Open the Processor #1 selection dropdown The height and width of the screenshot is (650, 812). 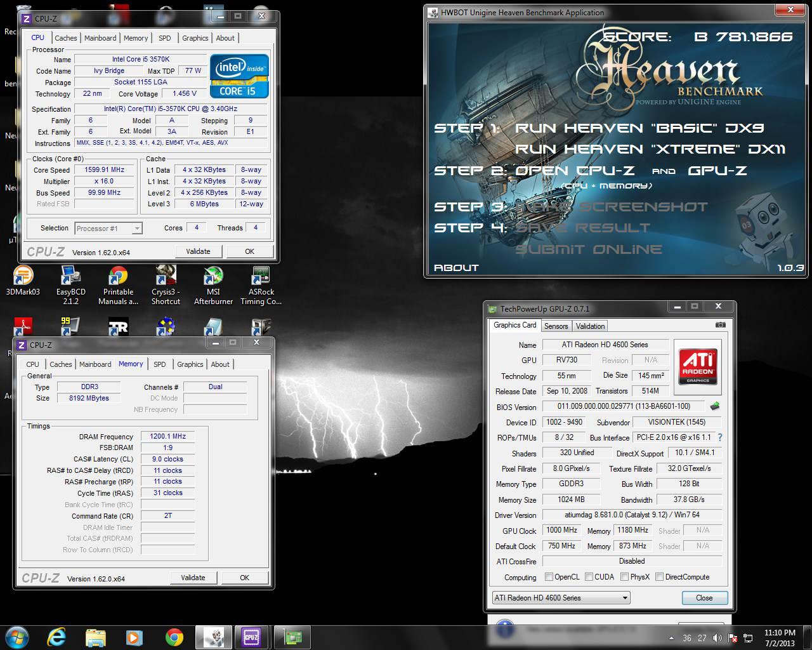108,229
